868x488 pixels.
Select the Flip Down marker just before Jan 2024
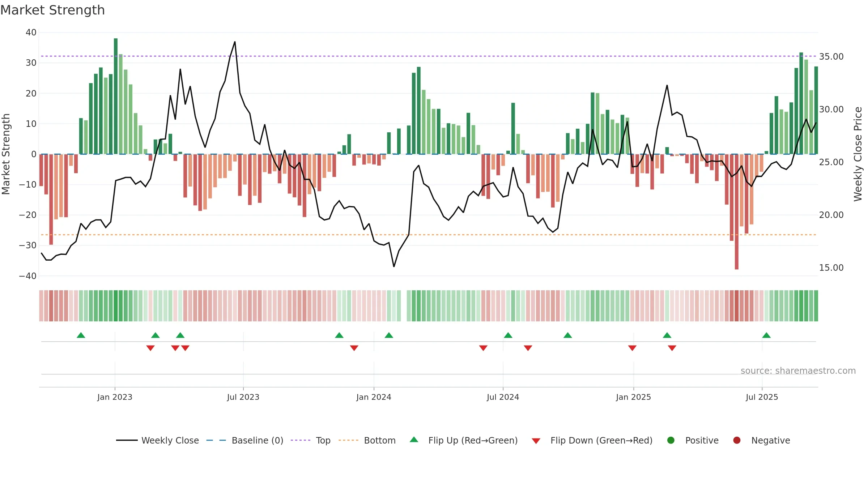(354, 348)
